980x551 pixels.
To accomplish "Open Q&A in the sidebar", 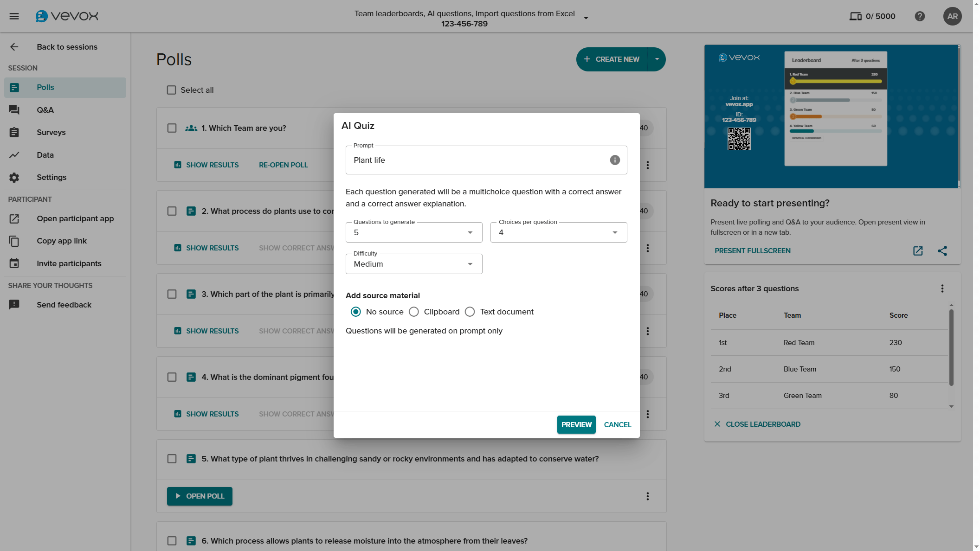I will (45, 110).
